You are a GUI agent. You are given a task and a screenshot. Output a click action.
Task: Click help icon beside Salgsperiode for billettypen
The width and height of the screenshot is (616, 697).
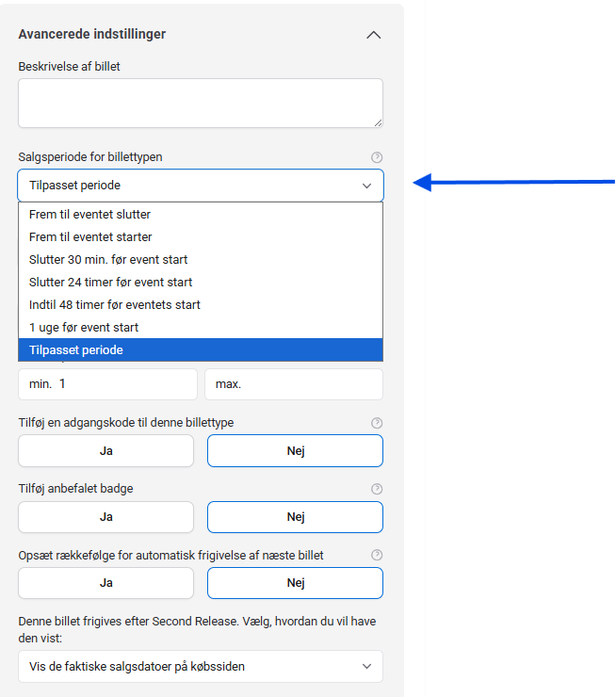(x=377, y=157)
